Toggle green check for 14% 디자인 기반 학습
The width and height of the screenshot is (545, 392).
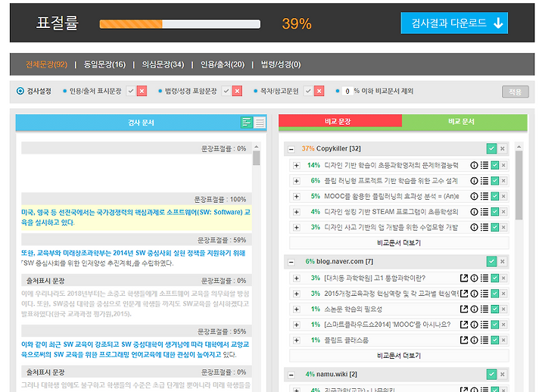495,166
